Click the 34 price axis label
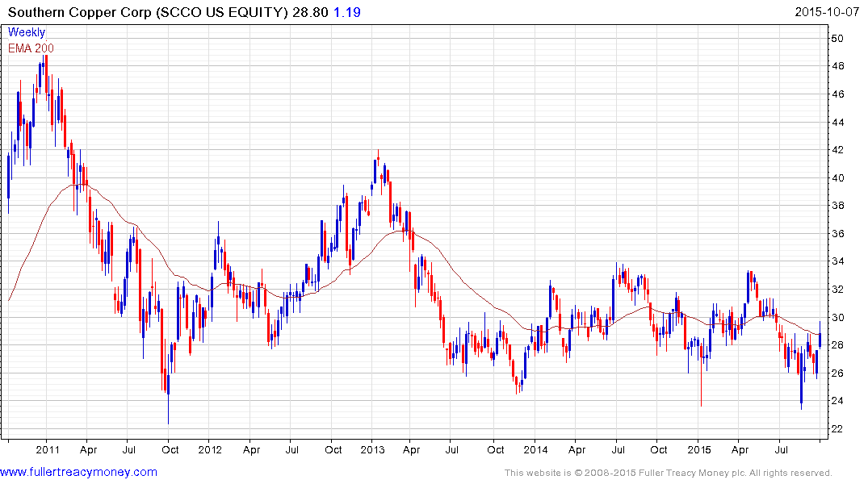Viewport: 868px width, 484px height. (x=837, y=261)
